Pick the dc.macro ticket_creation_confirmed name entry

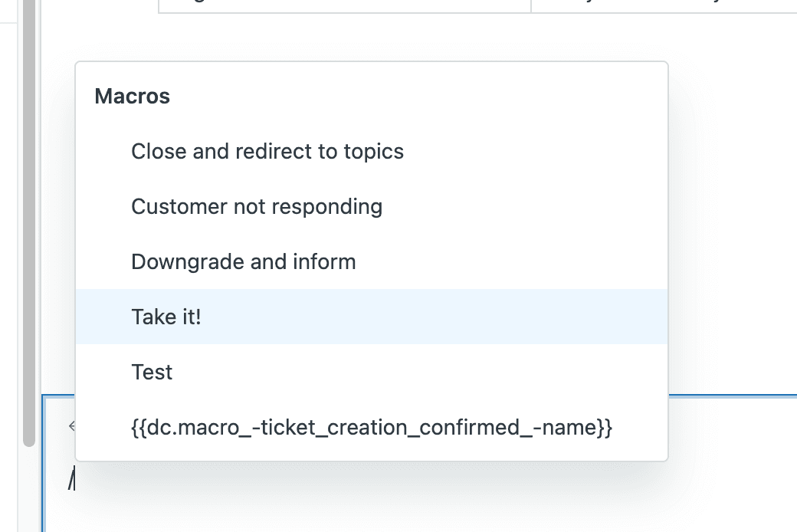pyautogui.click(x=372, y=427)
